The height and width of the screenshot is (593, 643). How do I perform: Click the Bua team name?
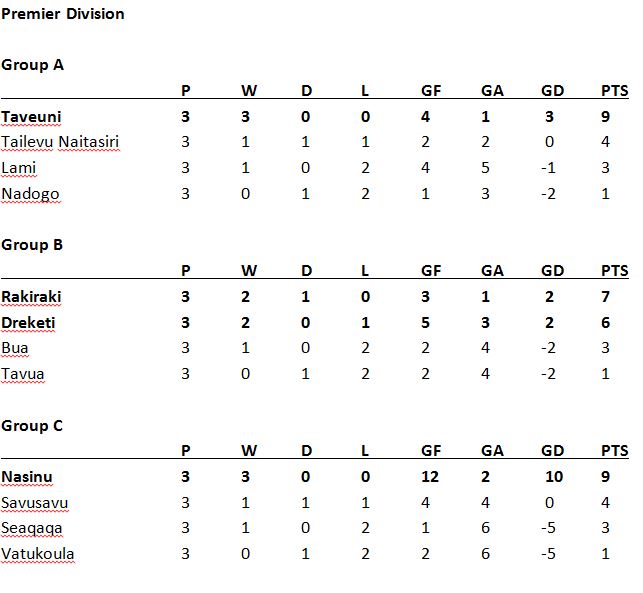click(15, 348)
